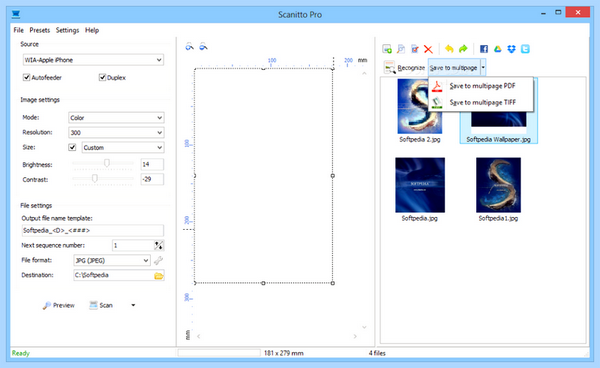This screenshot has height=368, width=600.
Task: Open the Size dropdown showing Custom
Action: point(123,148)
